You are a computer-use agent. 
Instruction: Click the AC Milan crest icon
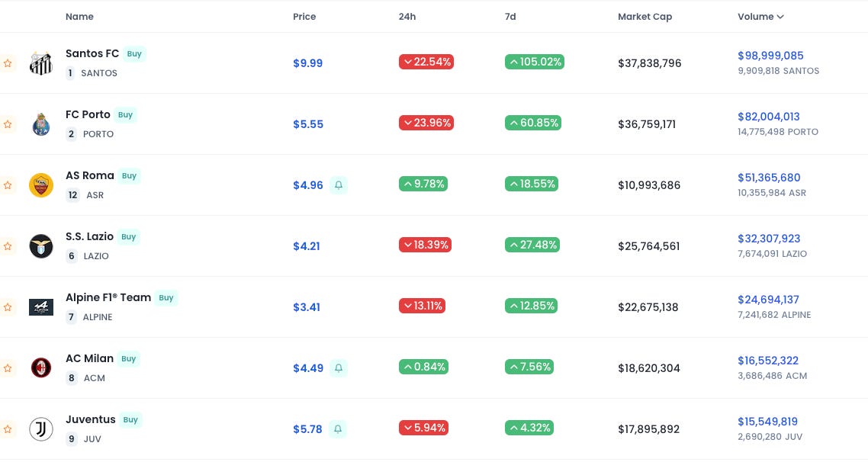[41, 368]
